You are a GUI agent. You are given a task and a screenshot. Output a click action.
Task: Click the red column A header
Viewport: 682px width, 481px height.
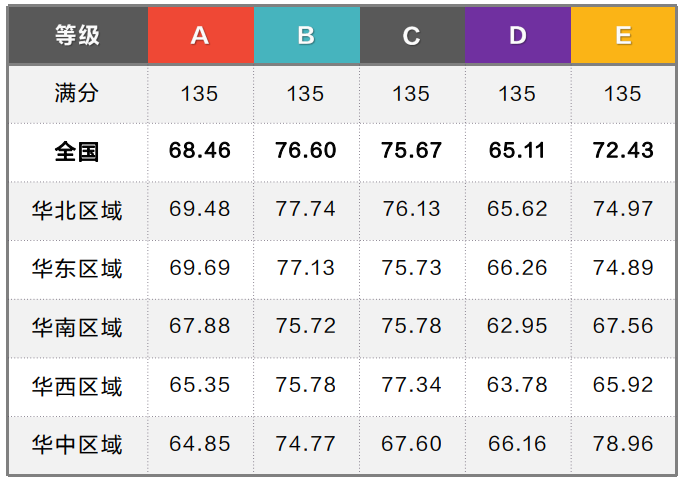[x=200, y=36]
